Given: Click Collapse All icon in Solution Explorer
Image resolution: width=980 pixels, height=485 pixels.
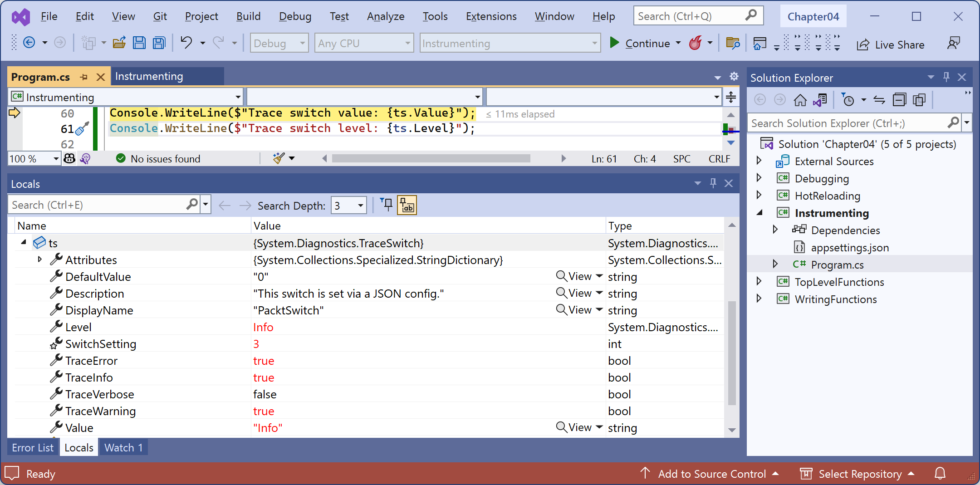Looking at the screenshot, I should coord(899,99).
